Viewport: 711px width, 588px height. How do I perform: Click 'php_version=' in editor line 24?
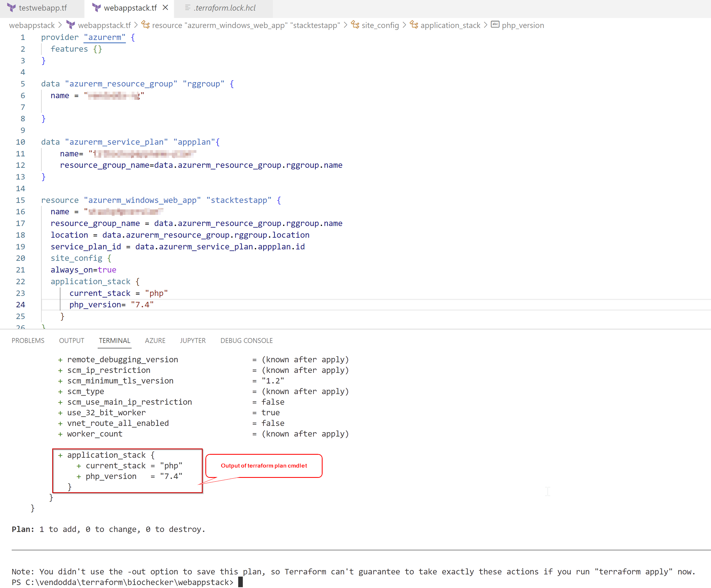point(97,305)
